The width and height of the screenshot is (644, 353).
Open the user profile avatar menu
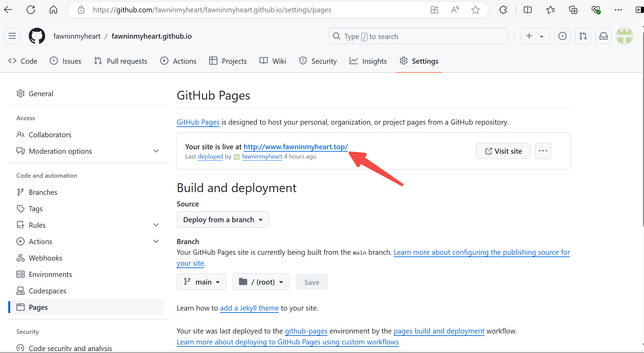(x=624, y=36)
